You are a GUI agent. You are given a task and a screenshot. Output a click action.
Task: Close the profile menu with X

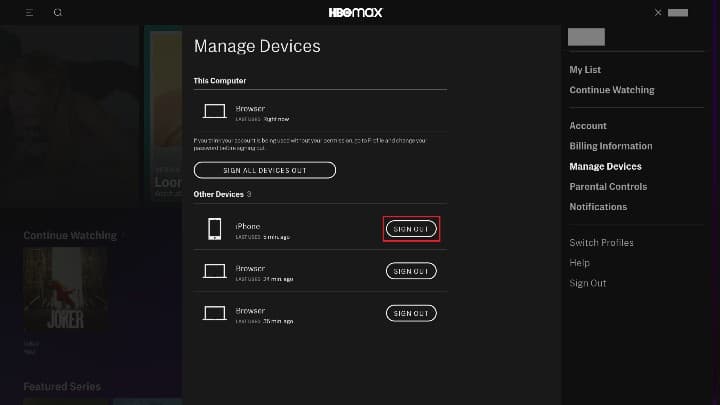click(658, 12)
